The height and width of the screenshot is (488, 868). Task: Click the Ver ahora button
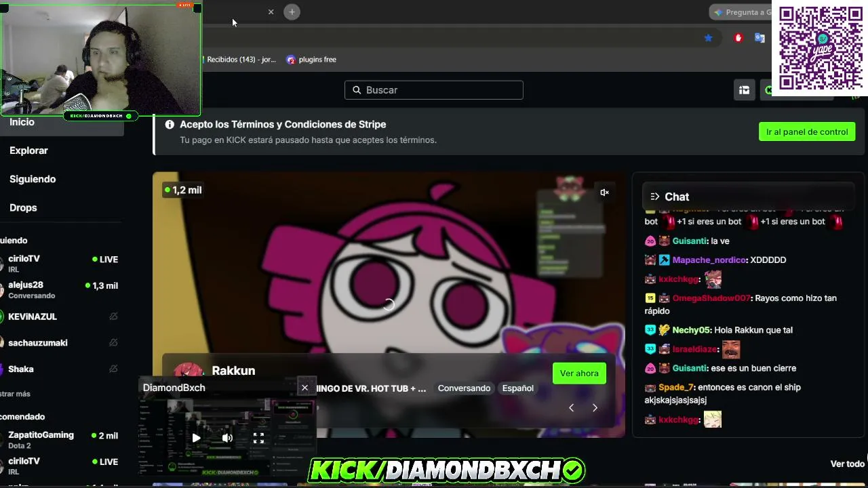[579, 373]
